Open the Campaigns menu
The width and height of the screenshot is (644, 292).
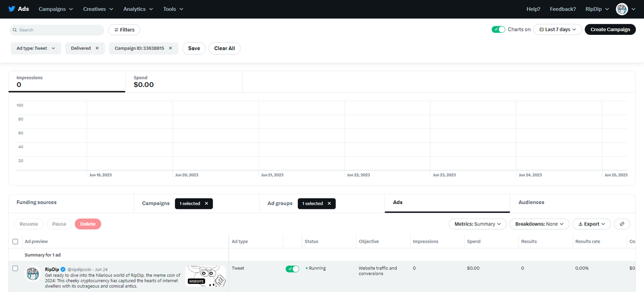[56, 9]
